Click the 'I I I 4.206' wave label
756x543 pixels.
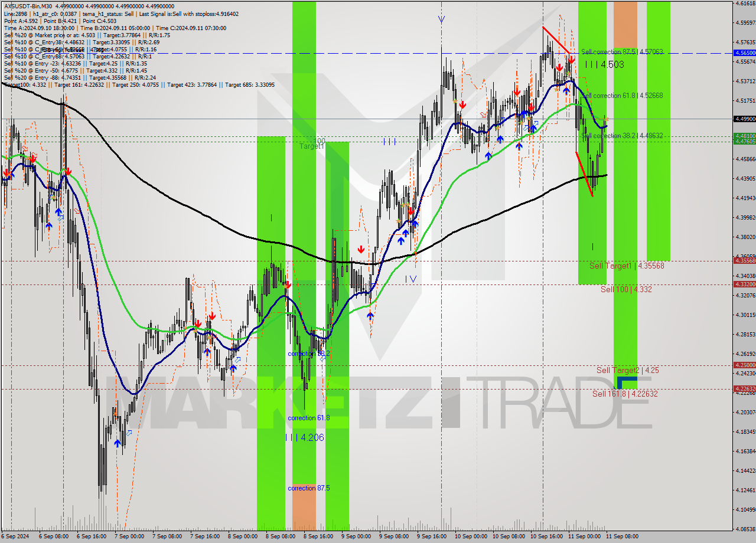304,437
